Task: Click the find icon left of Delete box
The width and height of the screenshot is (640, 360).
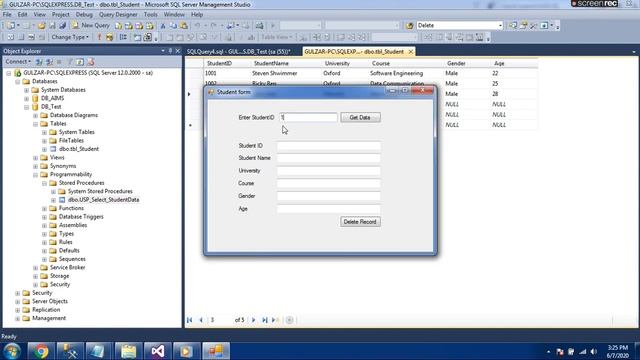Action: coord(409,25)
